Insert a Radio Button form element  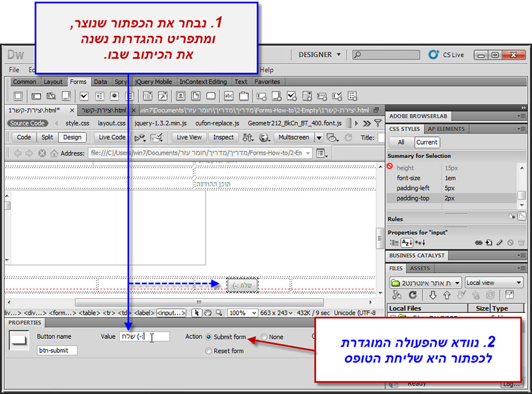pyautogui.click(x=115, y=96)
